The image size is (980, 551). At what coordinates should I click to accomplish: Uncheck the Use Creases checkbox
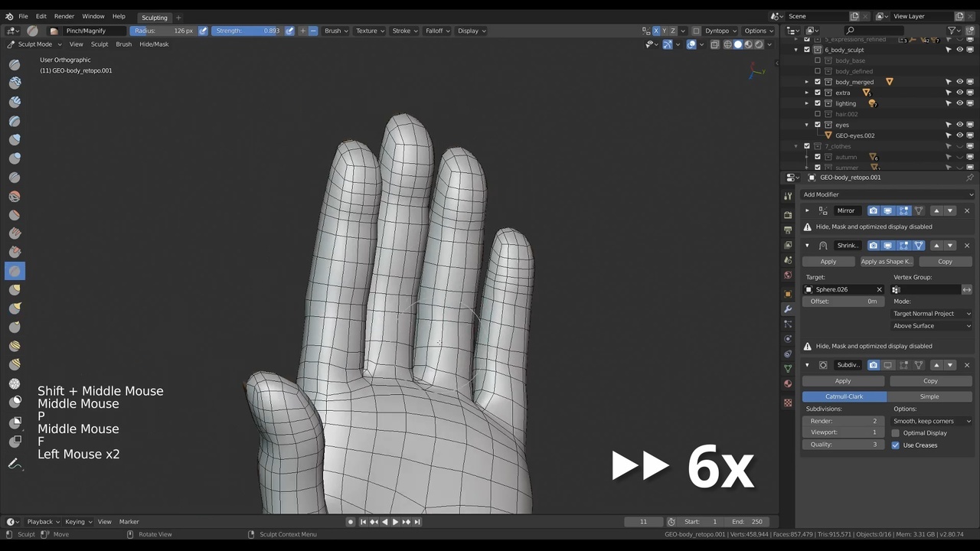[895, 445]
